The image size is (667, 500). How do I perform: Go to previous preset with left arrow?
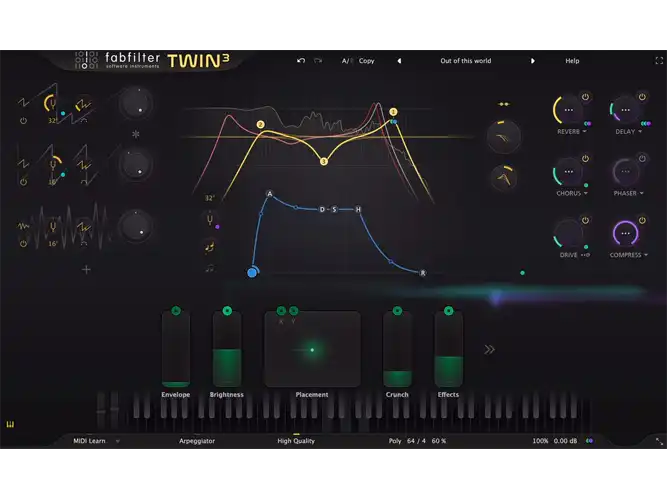pyautogui.click(x=399, y=61)
